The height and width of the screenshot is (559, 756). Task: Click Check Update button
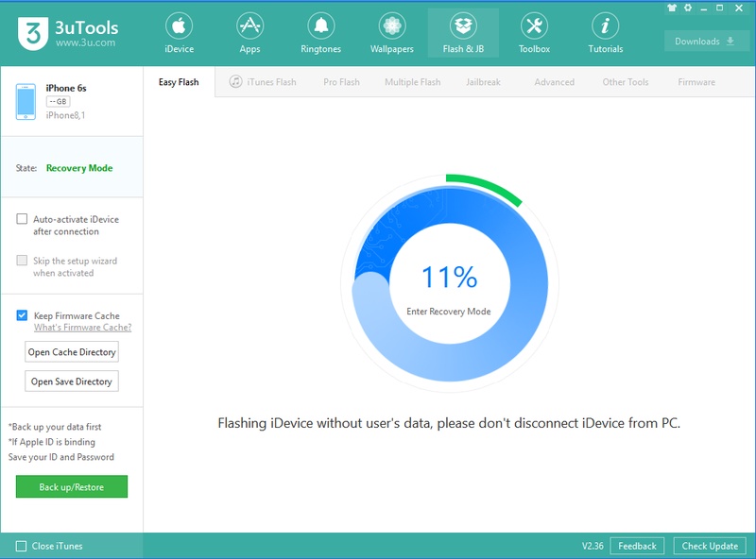click(710, 546)
